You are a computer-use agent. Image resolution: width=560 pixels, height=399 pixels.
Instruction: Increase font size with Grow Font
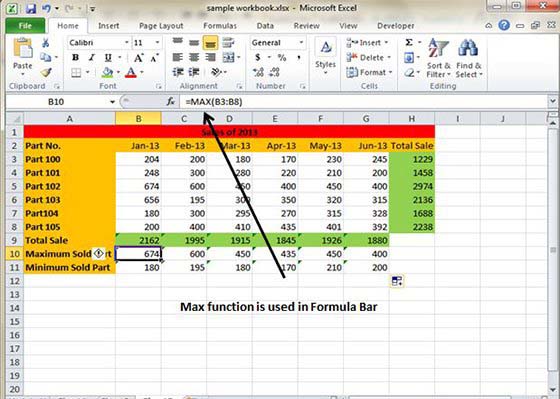(139, 58)
